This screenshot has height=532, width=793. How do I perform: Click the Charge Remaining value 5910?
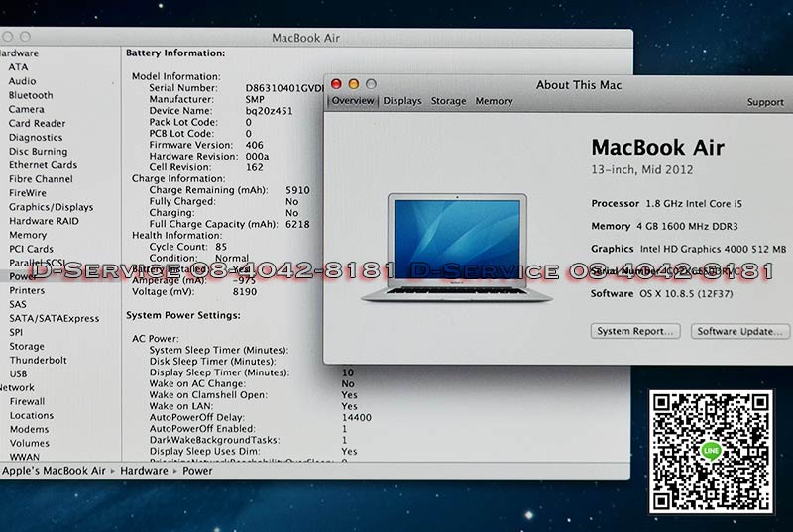tap(297, 190)
